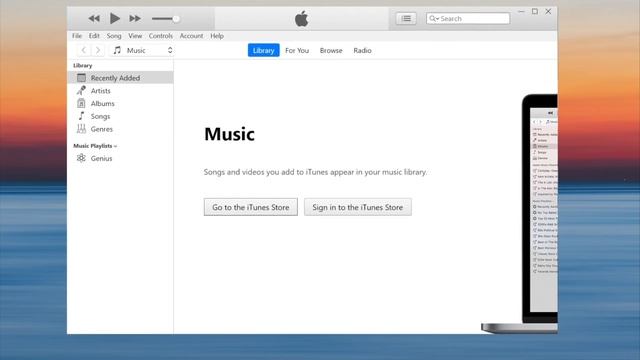Switch to the Browse tab
This screenshot has width=640, height=360.
(331, 50)
